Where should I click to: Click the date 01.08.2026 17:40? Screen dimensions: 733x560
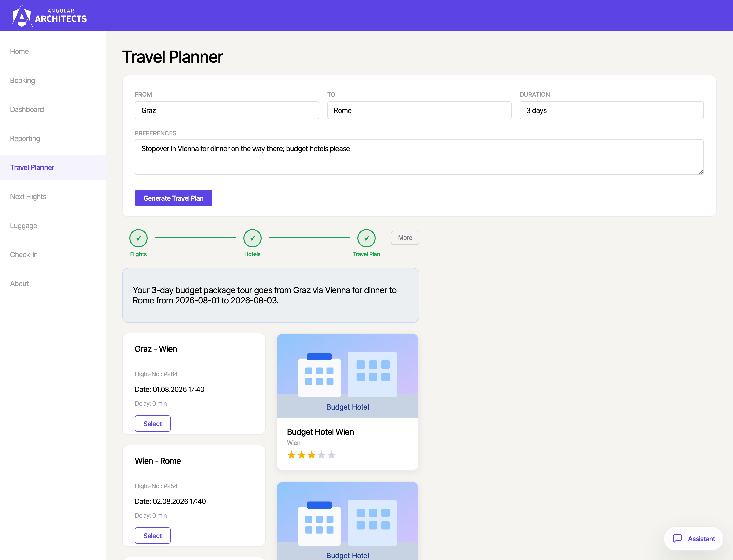178,389
